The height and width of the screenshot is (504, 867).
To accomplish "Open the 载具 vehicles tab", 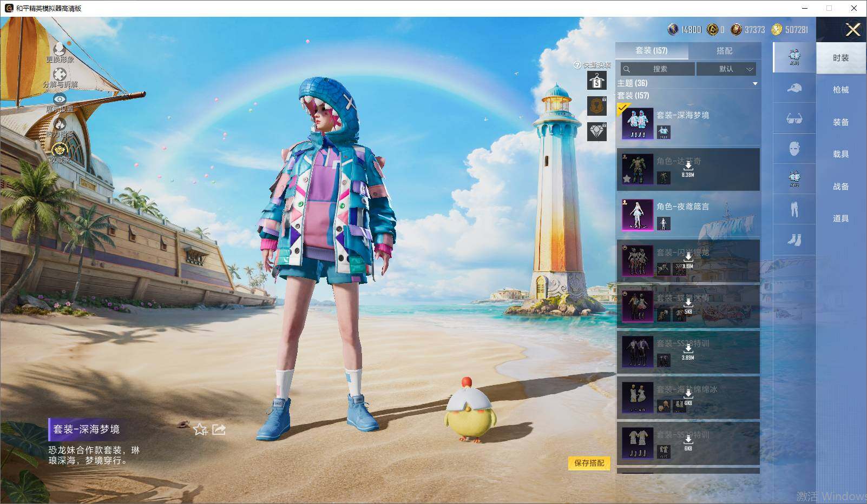I will tap(841, 154).
